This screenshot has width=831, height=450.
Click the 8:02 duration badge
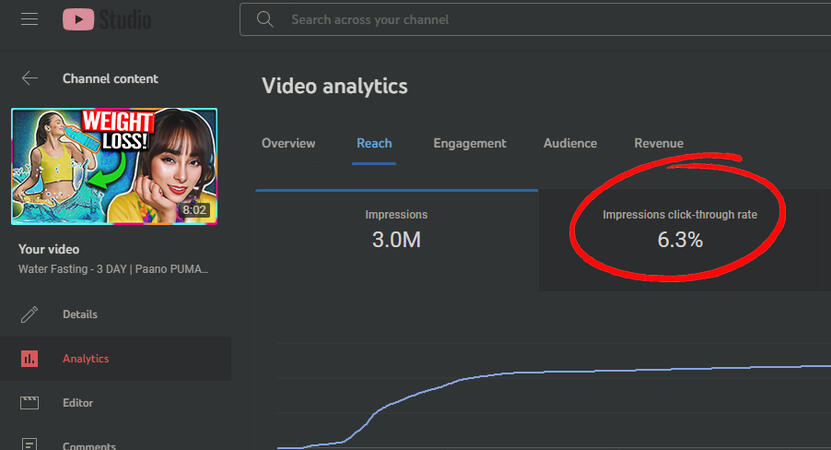(194, 210)
